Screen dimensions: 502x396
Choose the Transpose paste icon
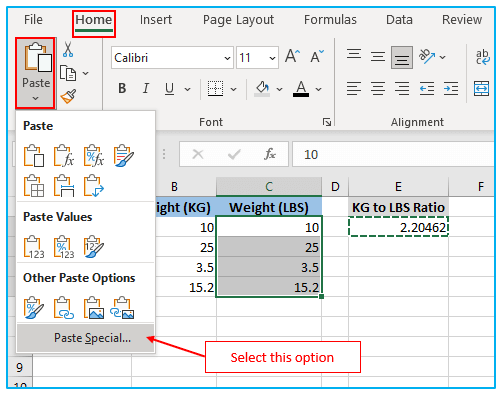coord(94,186)
